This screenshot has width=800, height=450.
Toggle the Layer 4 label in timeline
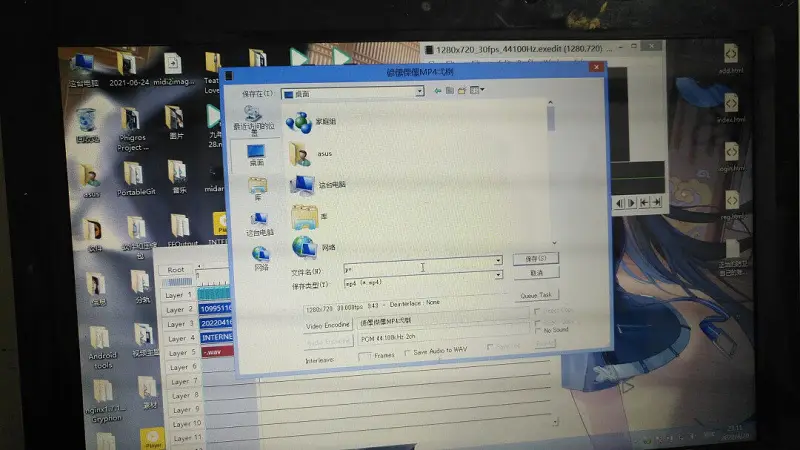(x=181, y=338)
